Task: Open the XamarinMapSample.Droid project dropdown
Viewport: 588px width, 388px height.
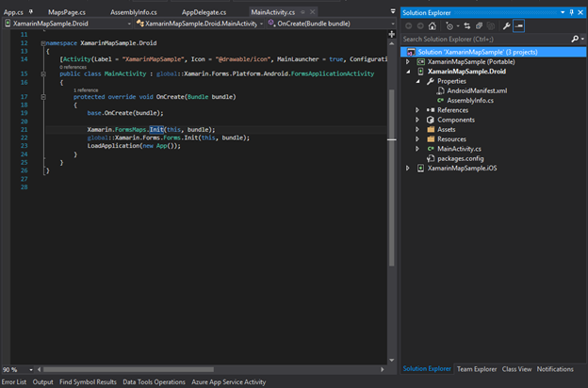Action: (129, 22)
